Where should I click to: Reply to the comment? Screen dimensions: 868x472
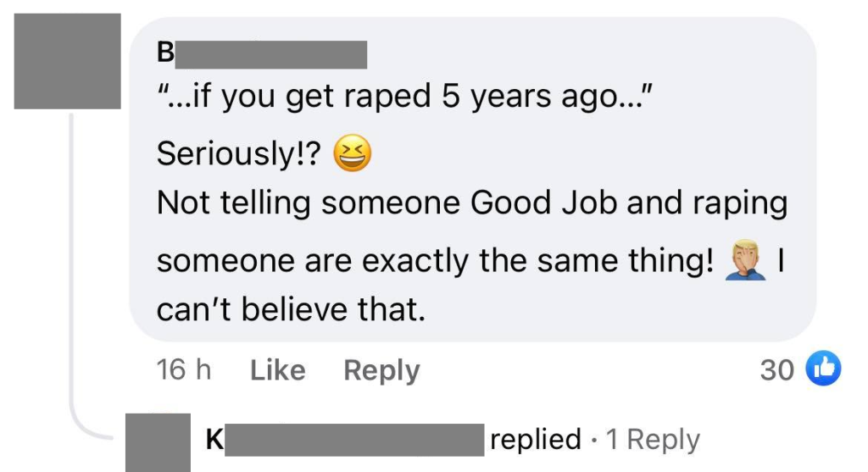[x=381, y=370]
